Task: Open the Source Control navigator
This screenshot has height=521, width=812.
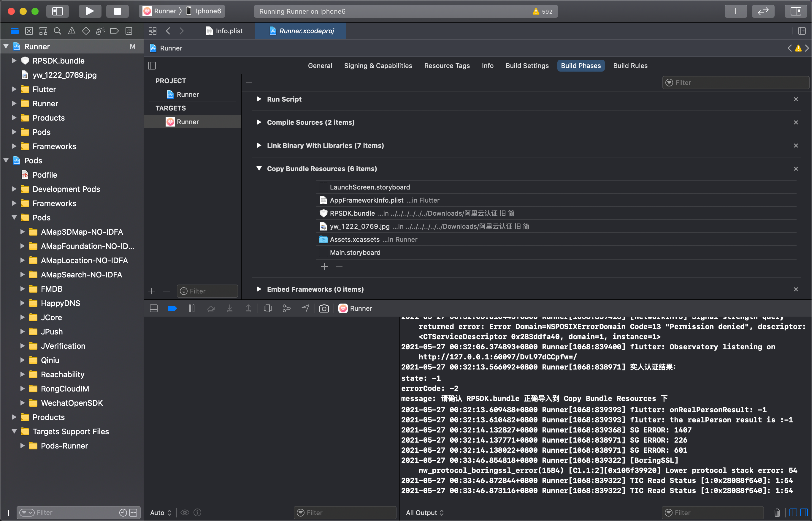Action: [29, 31]
